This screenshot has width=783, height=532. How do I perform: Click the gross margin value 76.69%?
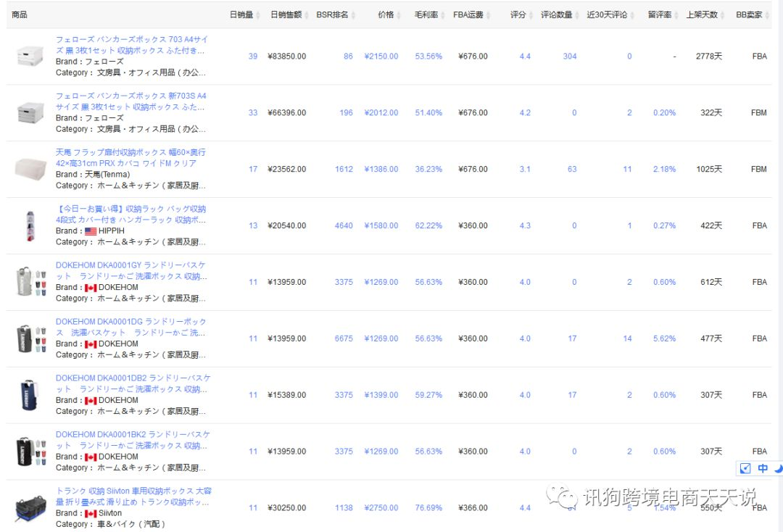click(x=428, y=507)
